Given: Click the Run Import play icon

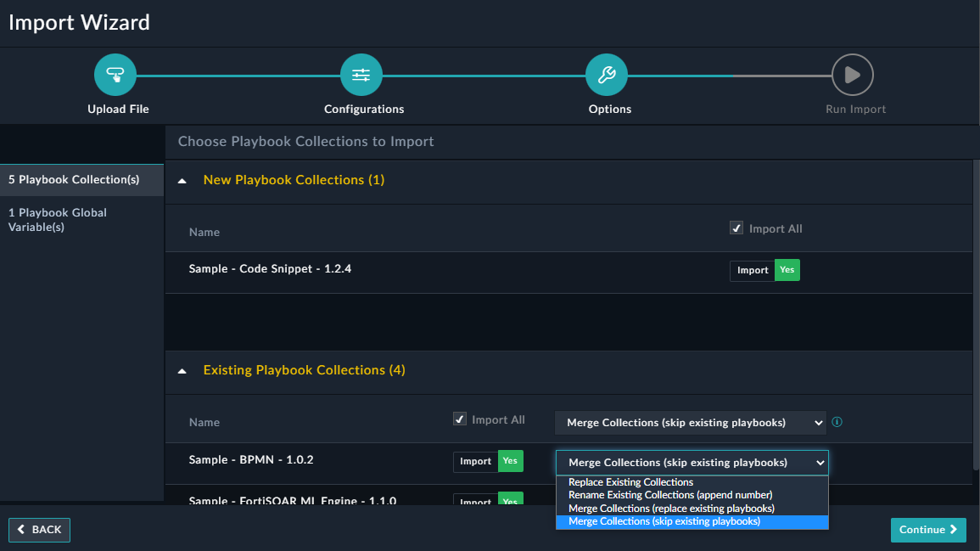Looking at the screenshot, I should pyautogui.click(x=851, y=74).
